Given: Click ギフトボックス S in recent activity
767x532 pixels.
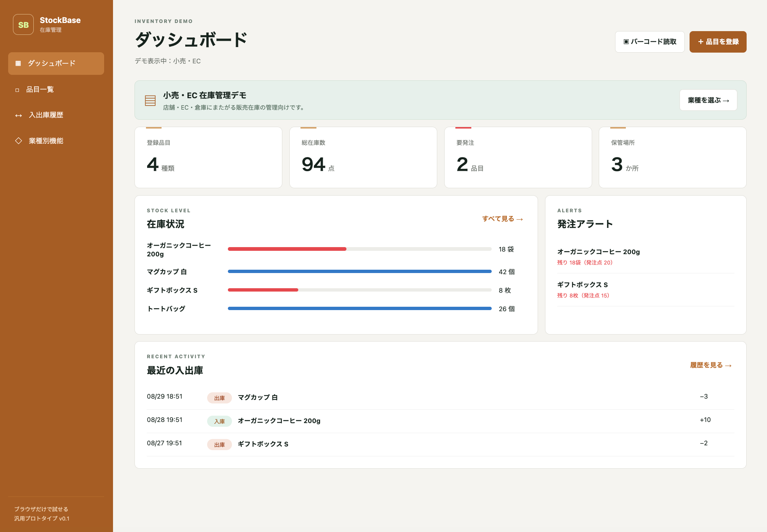Looking at the screenshot, I should (263, 444).
